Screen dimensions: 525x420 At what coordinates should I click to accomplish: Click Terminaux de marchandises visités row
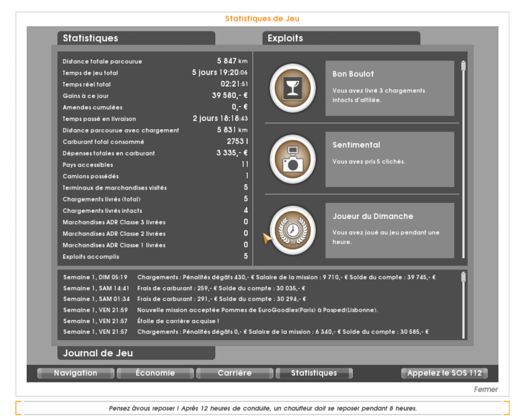[155, 188]
